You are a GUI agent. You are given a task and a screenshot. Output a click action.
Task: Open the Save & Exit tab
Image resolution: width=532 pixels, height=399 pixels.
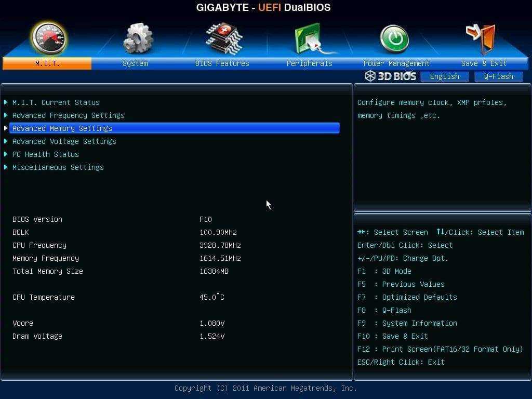click(484, 63)
